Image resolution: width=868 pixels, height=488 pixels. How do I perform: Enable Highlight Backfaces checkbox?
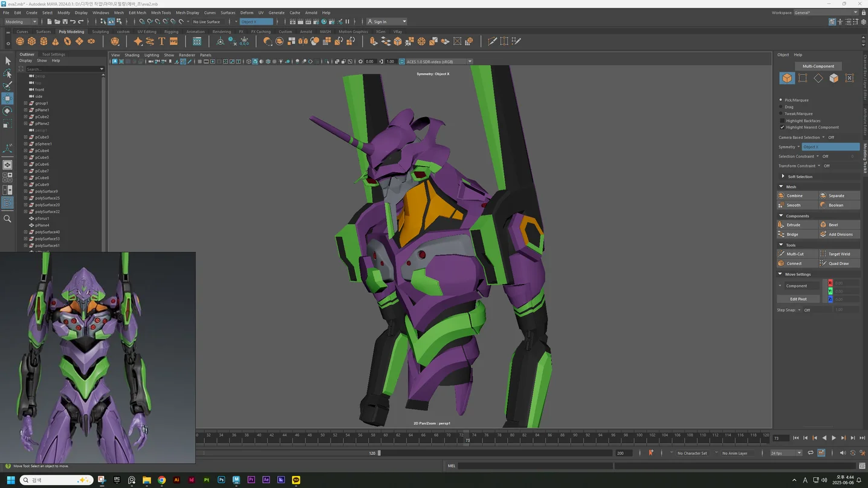(x=782, y=121)
